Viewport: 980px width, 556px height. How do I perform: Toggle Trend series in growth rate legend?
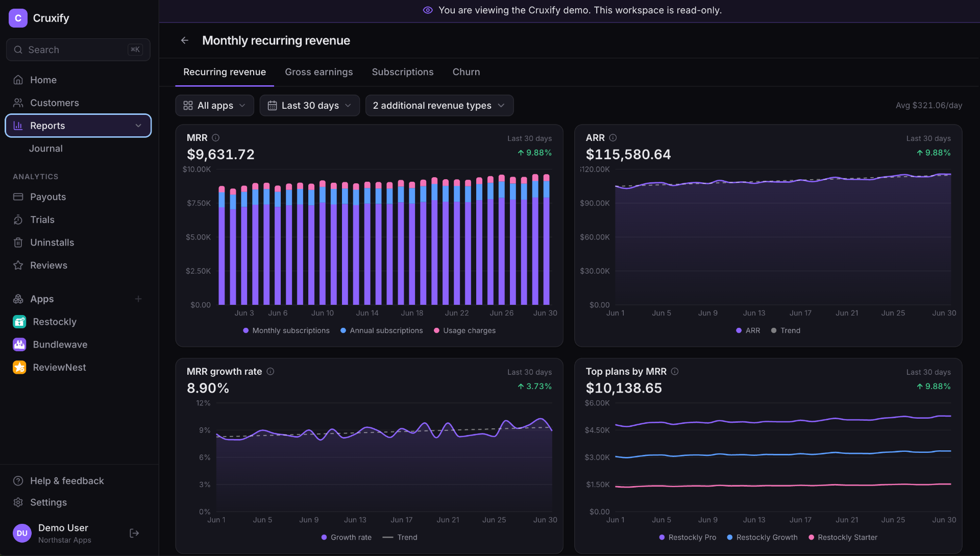pos(400,538)
